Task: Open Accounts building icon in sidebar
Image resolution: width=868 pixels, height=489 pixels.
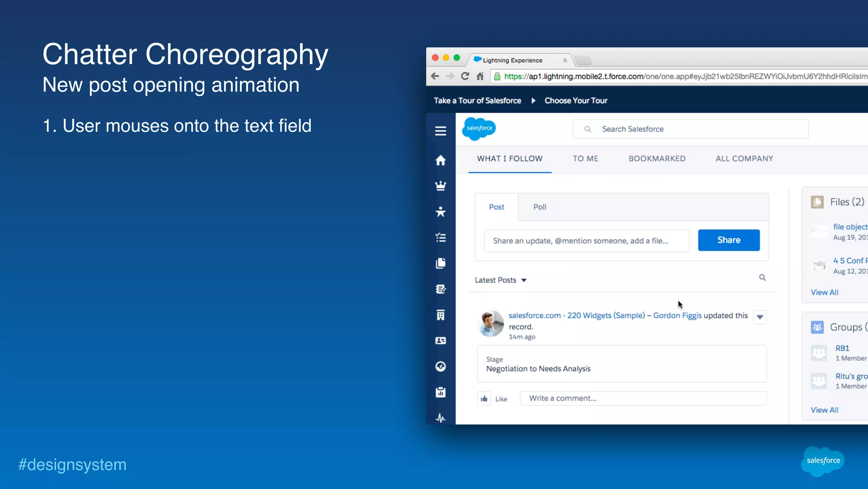Action: pos(440,315)
